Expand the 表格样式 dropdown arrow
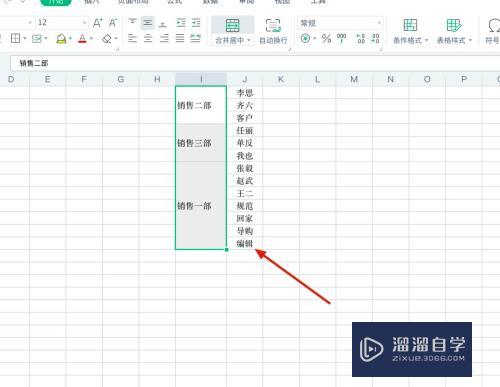 pyautogui.click(x=470, y=40)
